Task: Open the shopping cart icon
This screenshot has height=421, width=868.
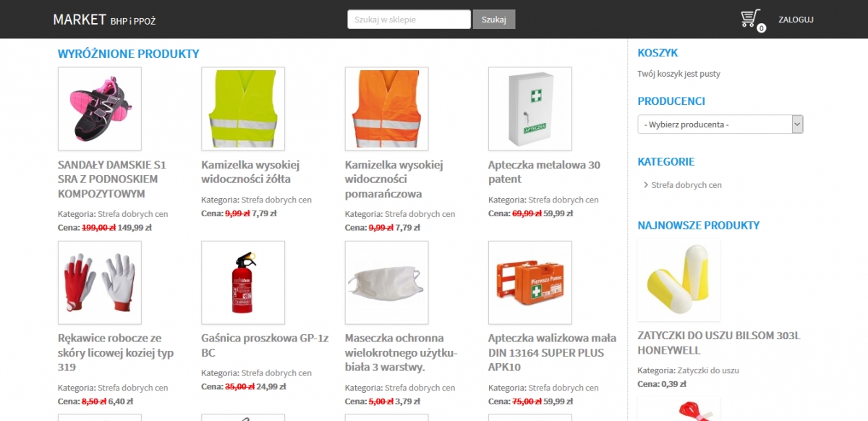Action: pyautogui.click(x=750, y=18)
